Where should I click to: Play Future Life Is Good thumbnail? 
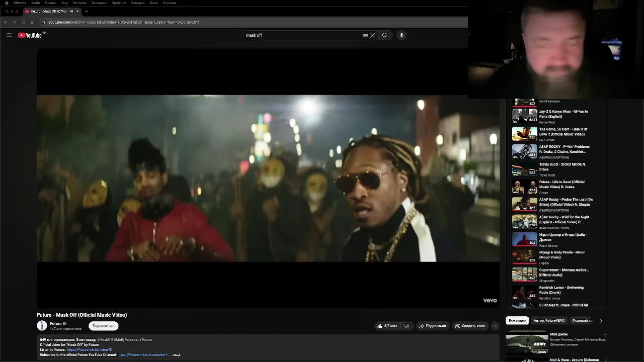[525, 187]
